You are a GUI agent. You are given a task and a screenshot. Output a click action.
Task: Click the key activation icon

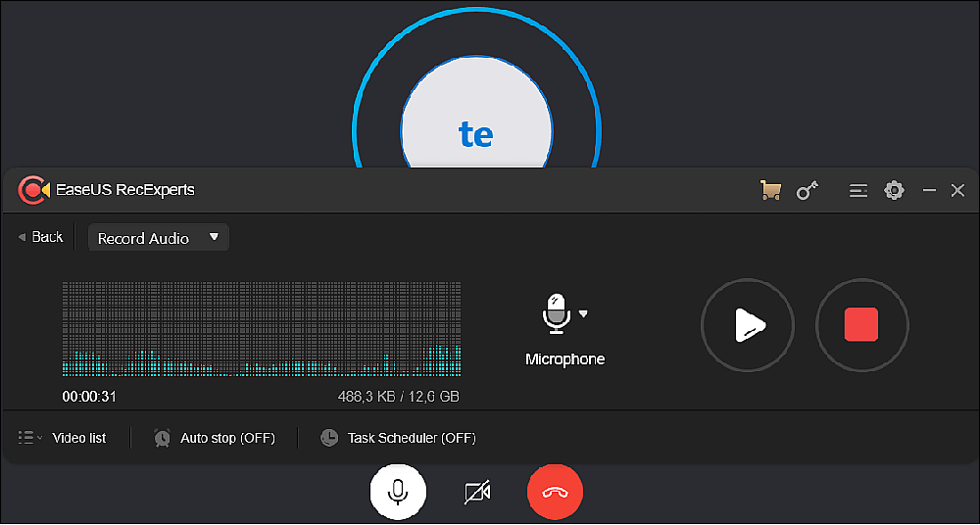coord(807,191)
